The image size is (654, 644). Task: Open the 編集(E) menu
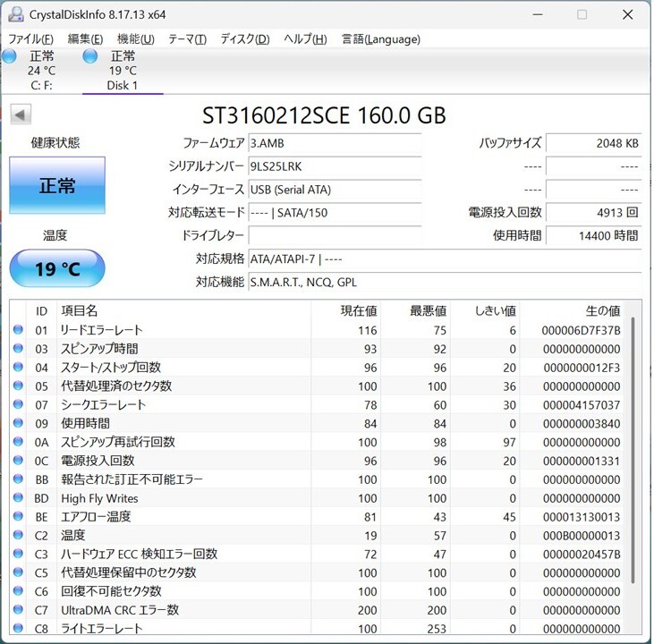coord(86,39)
